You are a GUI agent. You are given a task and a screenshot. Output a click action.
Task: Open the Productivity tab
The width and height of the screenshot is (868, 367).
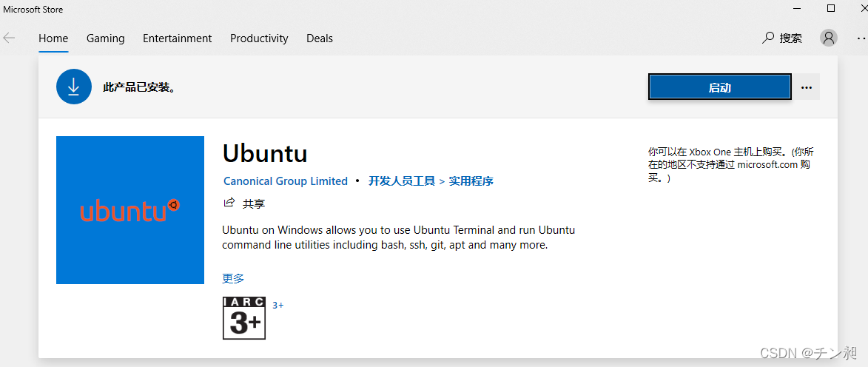(x=259, y=38)
